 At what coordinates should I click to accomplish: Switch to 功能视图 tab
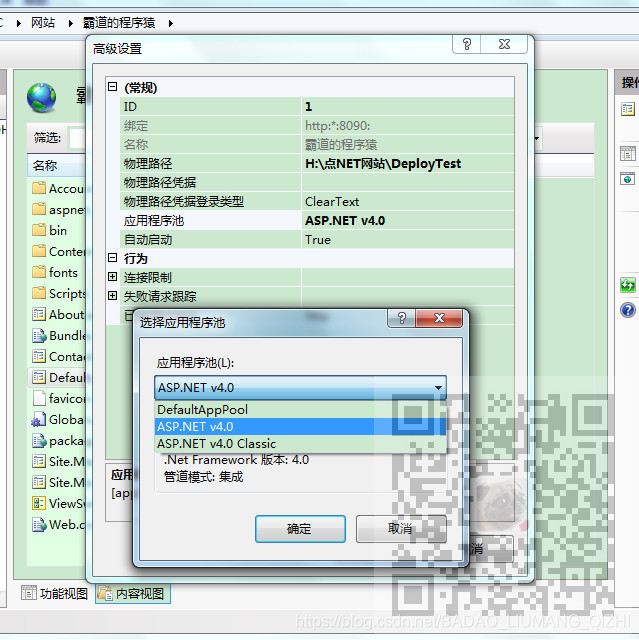(x=55, y=593)
